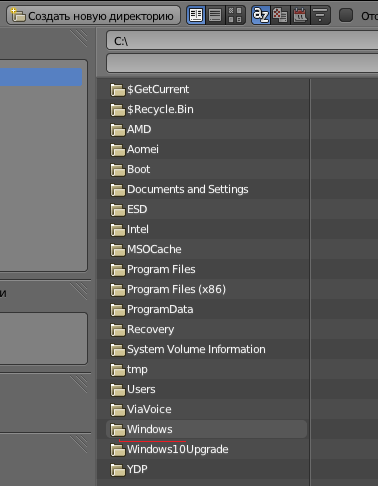378x486 pixels.
Task: Toggle the file filtering checkbox in toolbar
Action: 346,15
